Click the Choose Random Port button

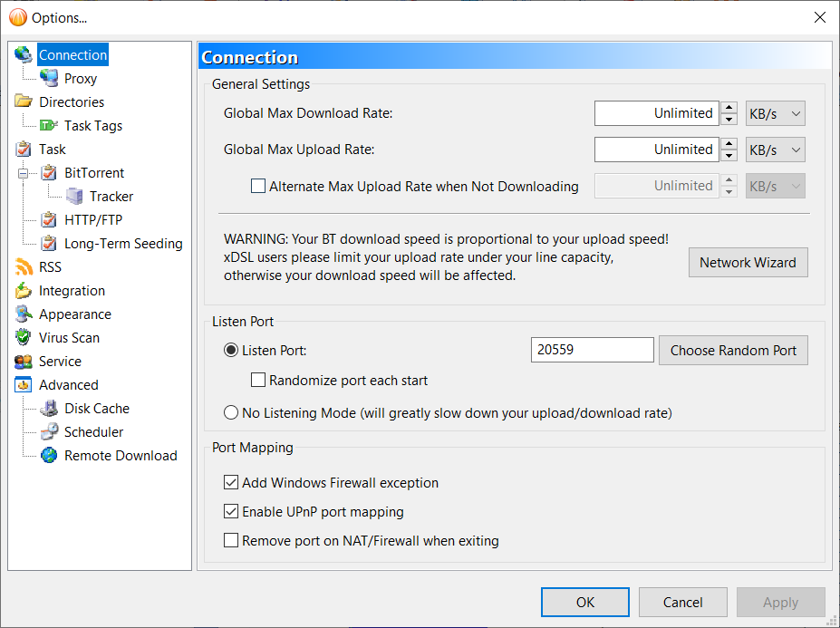point(733,351)
